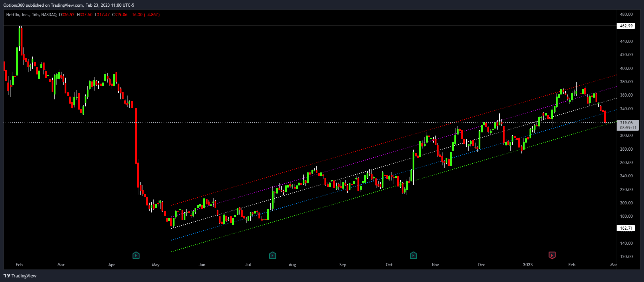Click the 480.00 price axis label
Image resolution: width=644 pixels, height=282 pixels.
pos(626,14)
